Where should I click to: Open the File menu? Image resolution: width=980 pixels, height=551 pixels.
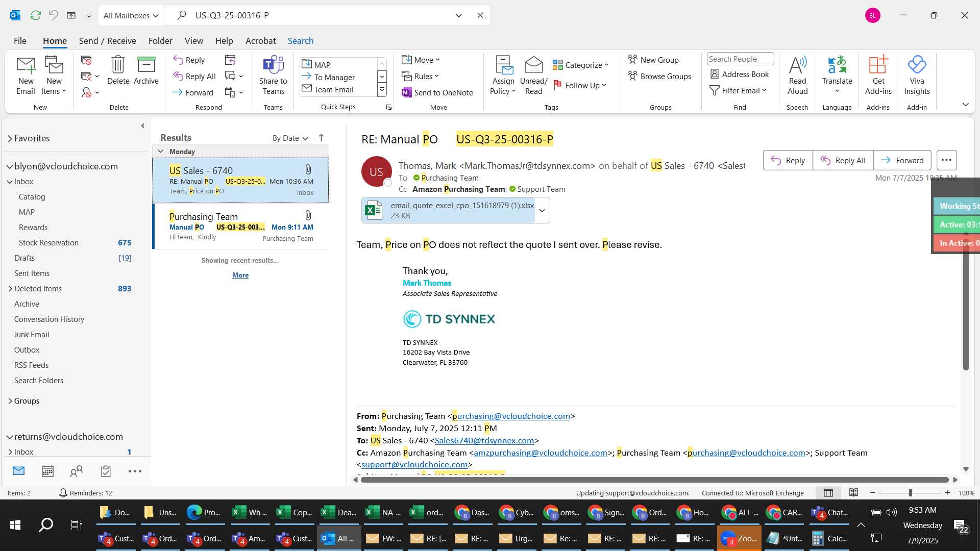(20, 41)
